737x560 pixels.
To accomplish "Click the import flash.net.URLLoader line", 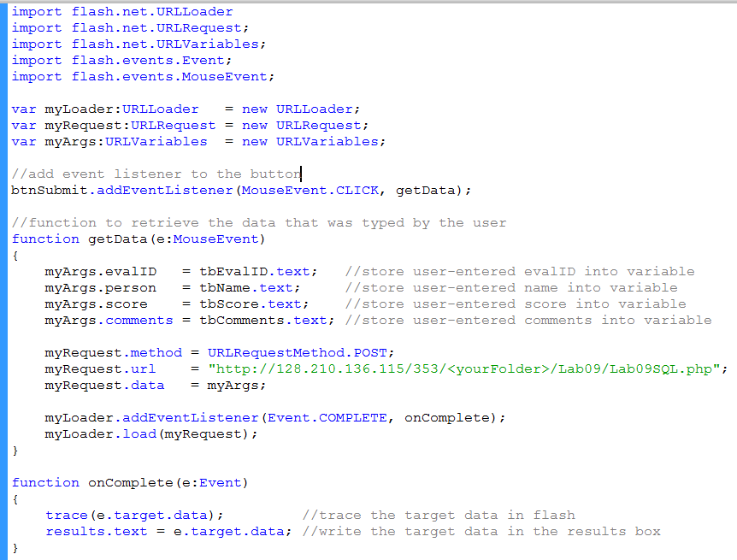I will pos(121,12).
